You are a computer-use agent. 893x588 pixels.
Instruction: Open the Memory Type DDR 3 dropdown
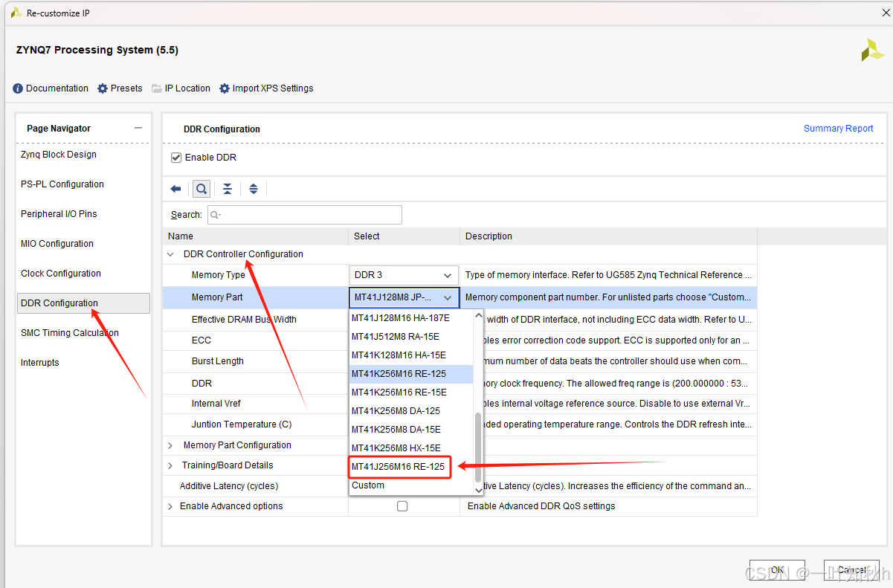(x=404, y=275)
